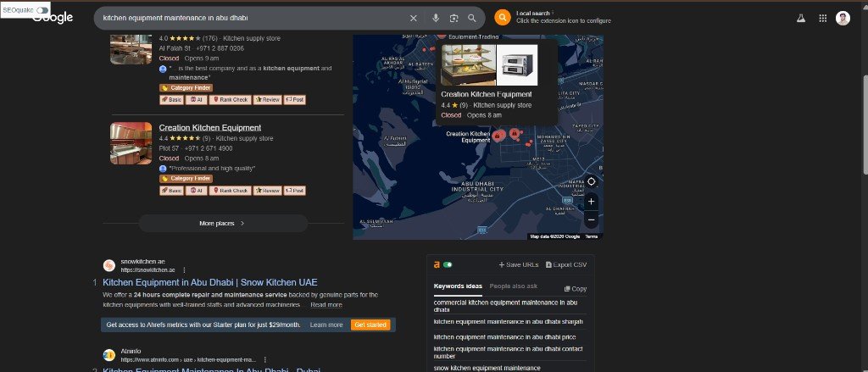Click Save URLs in the Ahrefs panel
868x372 pixels.
518,264
